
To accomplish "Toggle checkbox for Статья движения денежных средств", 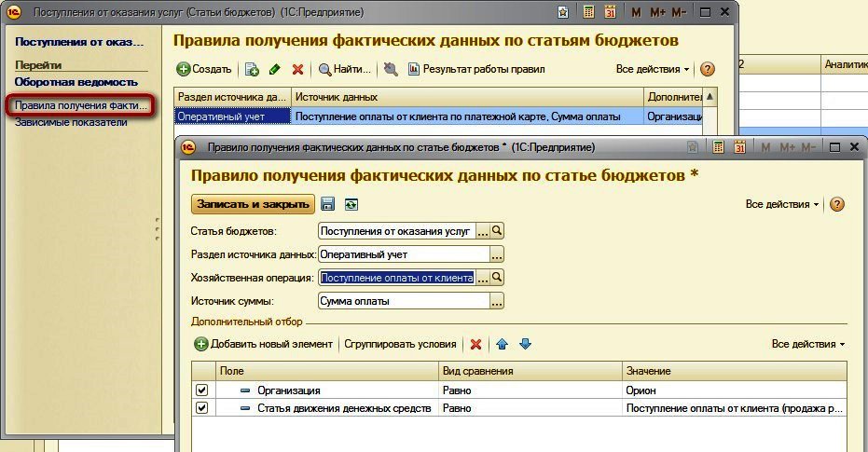I will click(202, 408).
